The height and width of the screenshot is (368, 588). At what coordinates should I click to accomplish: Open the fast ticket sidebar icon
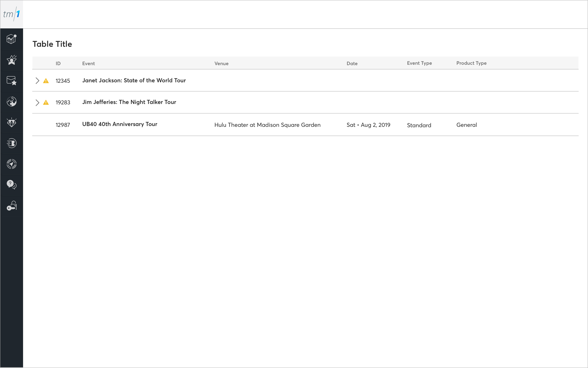click(x=11, y=143)
